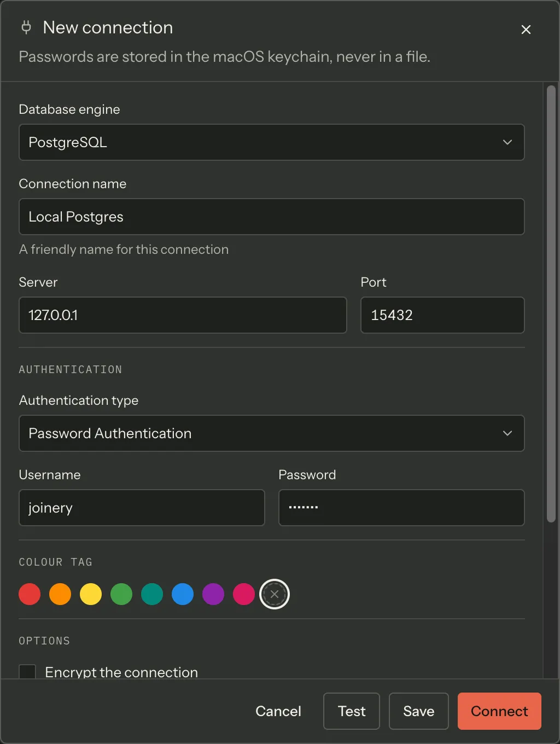Click the Connection name field

pos(272,217)
